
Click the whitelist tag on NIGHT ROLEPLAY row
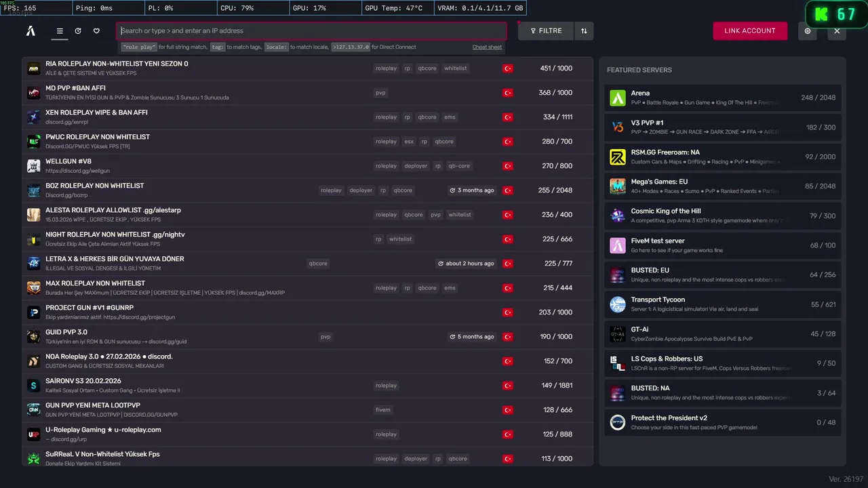coord(401,239)
